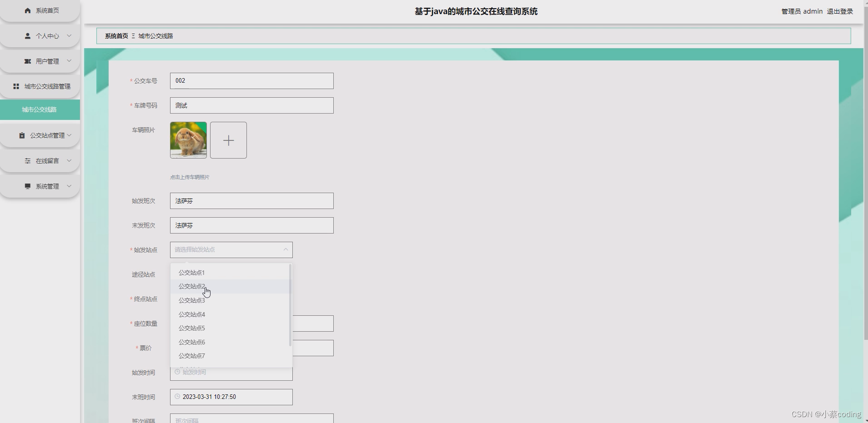Image resolution: width=868 pixels, height=423 pixels.
Task: Click the 票价 input field
Action: coord(313,348)
